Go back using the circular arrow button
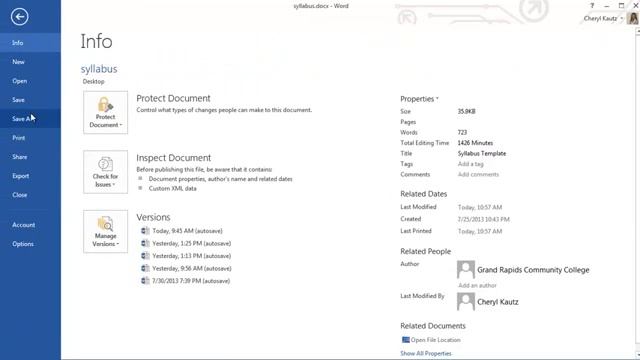Viewport: 640px width, 360px height. (19, 17)
